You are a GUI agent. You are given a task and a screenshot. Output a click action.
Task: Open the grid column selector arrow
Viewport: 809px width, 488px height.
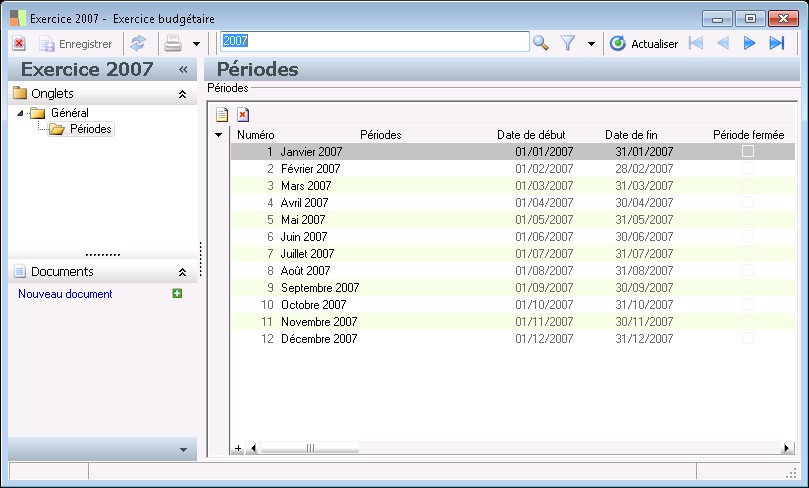(x=219, y=135)
